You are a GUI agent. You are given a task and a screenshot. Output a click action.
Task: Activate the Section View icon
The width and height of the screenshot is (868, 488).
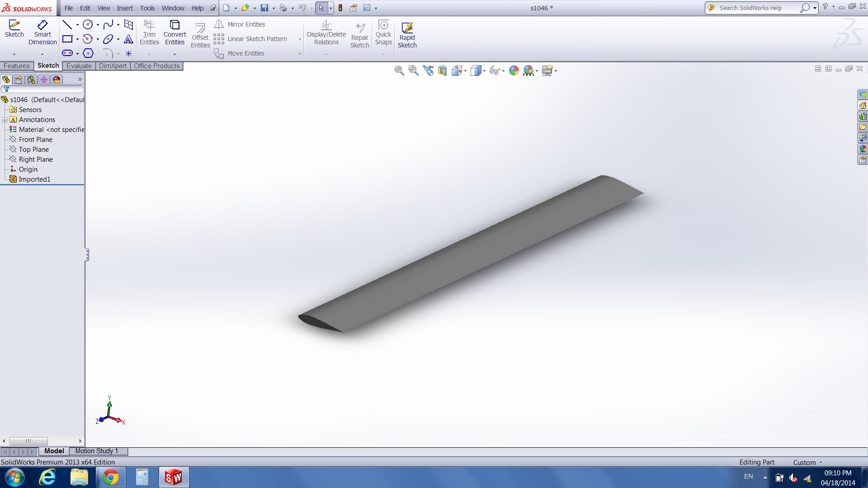(442, 70)
